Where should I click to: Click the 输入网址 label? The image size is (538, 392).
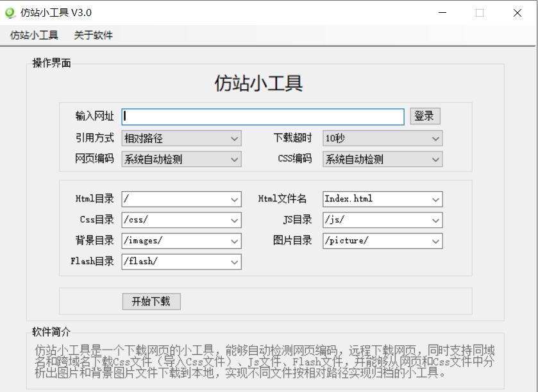[x=94, y=116]
